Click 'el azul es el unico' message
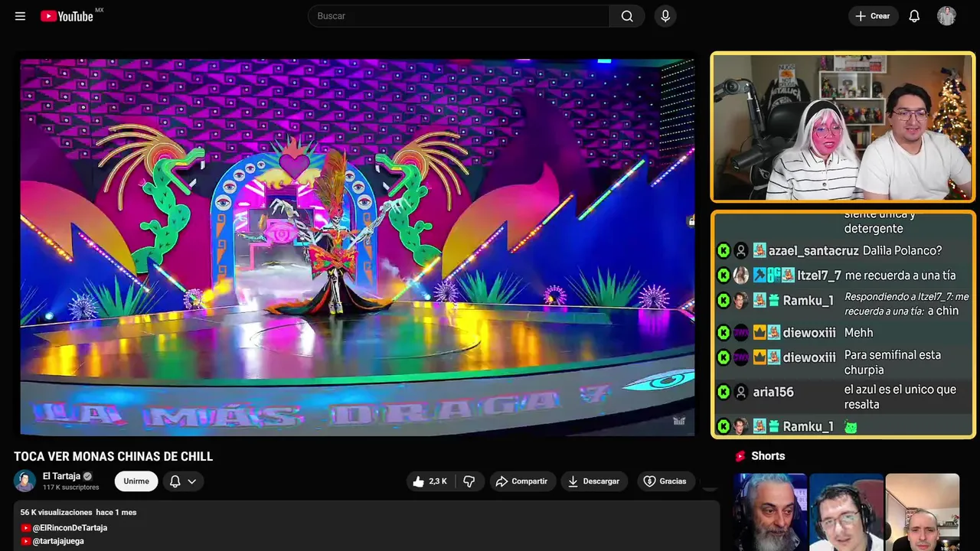980x551 pixels. [x=900, y=397]
